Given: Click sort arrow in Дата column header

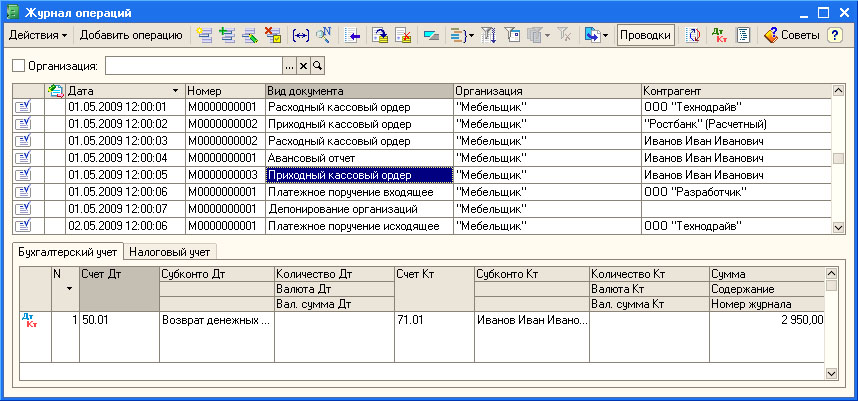Looking at the screenshot, I should pos(175,91).
